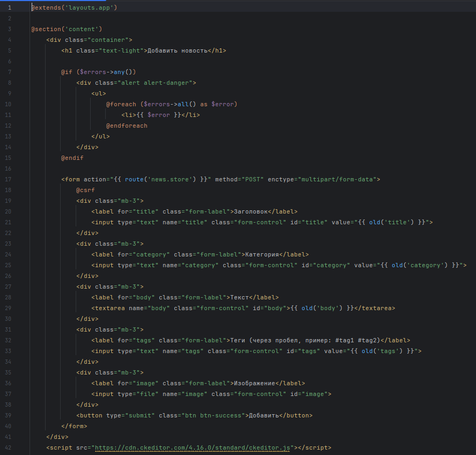
Task: Click the opening <ul> tag
Action: (x=99, y=93)
